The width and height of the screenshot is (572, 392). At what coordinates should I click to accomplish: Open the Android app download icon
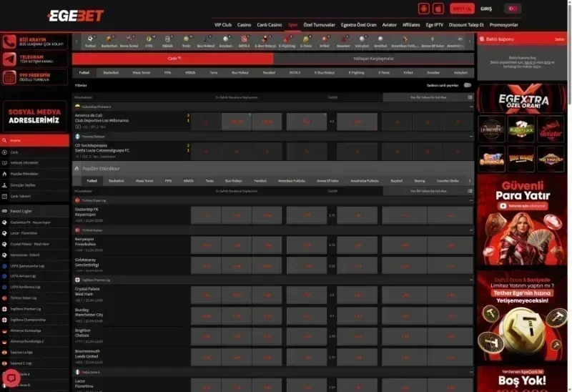(424, 9)
